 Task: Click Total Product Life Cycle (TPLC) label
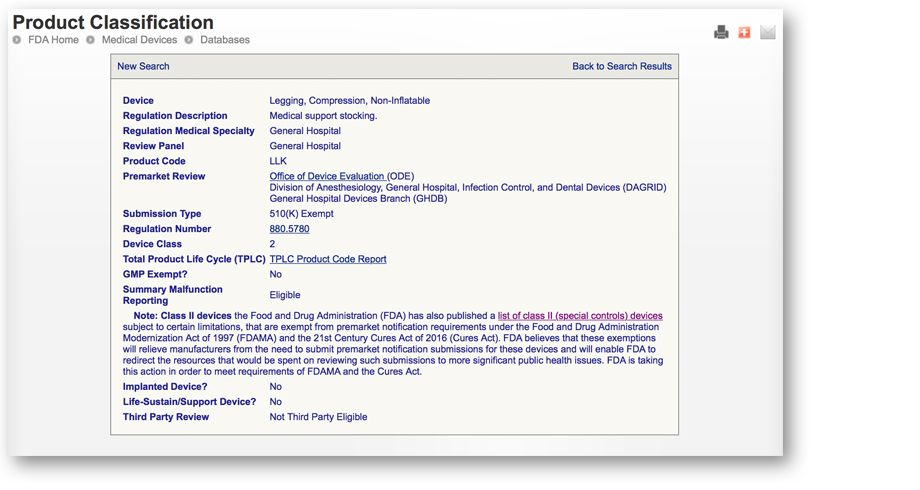[x=194, y=259]
